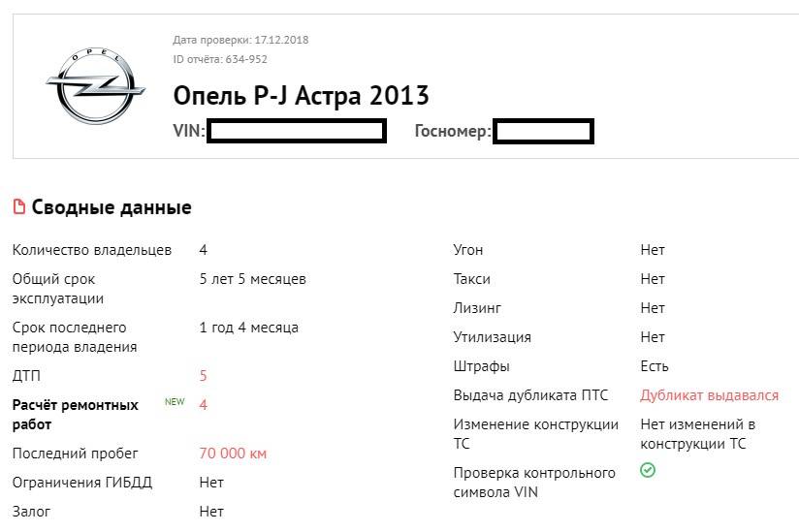Select the 70 000 км mileage value
This screenshot has width=799, height=532.
233,454
